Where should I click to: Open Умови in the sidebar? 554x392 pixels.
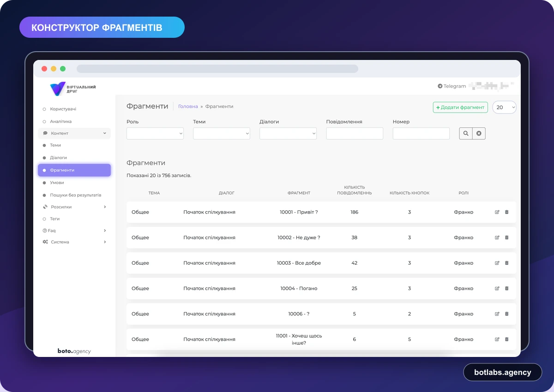[x=57, y=183]
